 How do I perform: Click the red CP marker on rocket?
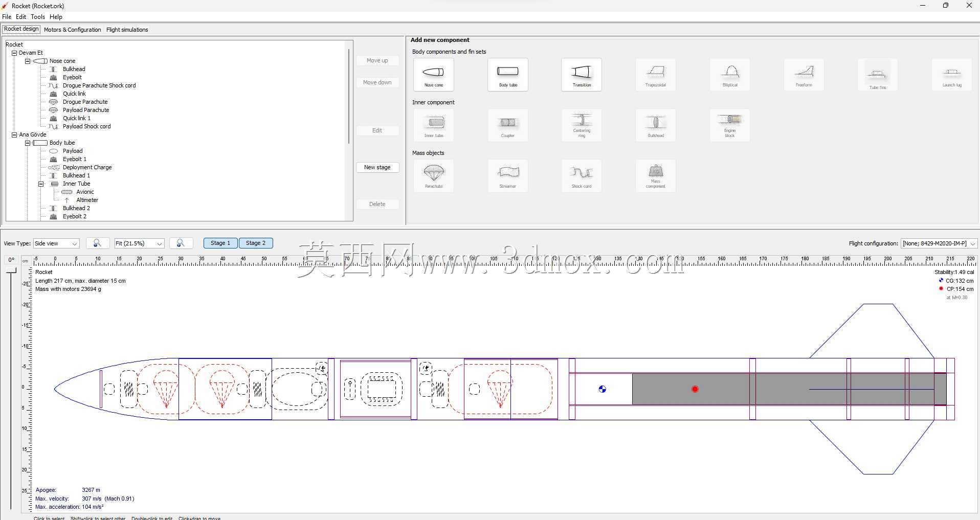pyautogui.click(x=695, y=389)
